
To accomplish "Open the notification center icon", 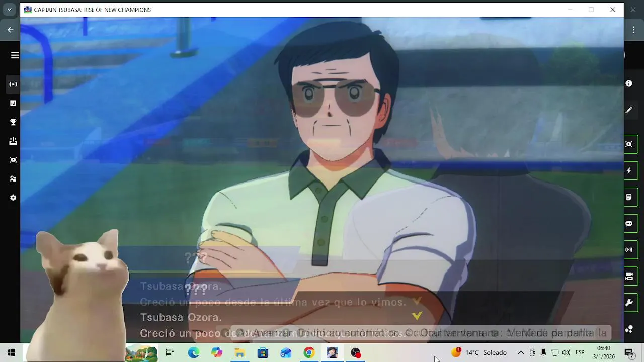I will coord(629,353).
